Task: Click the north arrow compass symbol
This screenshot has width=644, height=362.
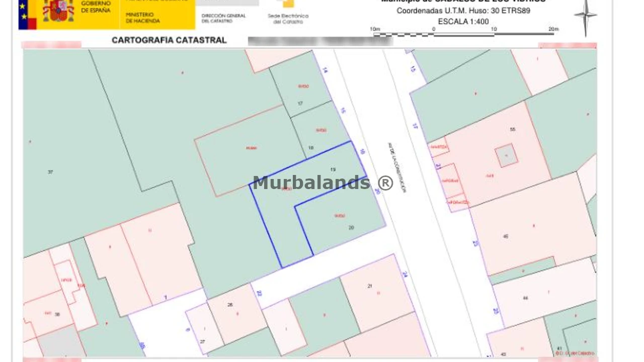Action: point(585,16)
